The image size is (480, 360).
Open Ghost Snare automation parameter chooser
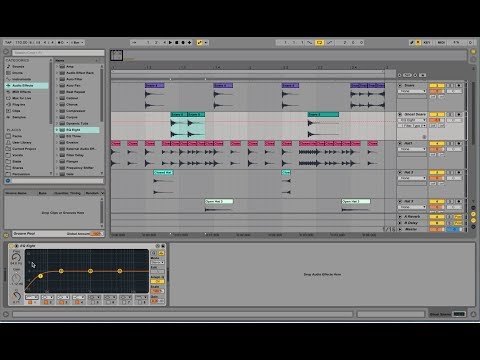click(413, 126)
